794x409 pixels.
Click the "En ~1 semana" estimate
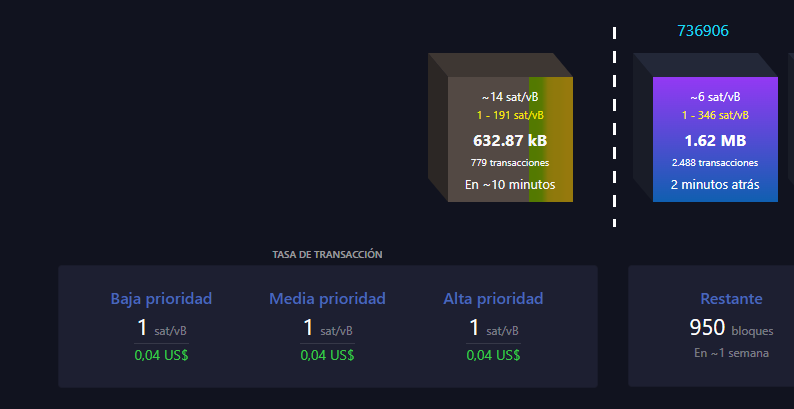click(x=731, y=353)
